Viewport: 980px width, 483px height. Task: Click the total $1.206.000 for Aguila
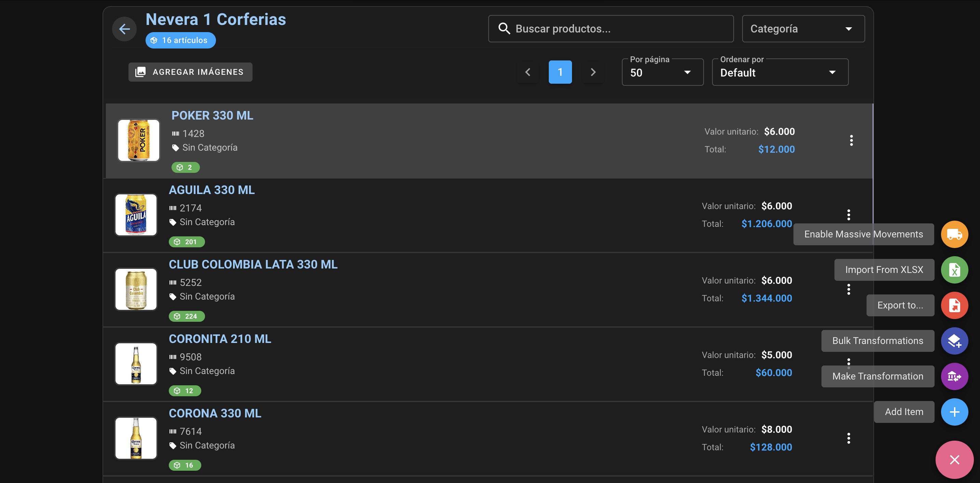point(766,224)
